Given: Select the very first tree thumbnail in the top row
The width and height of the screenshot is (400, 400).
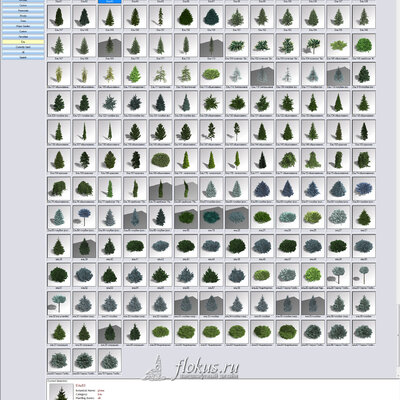Looking at the screenshot, I should (59, 17).
